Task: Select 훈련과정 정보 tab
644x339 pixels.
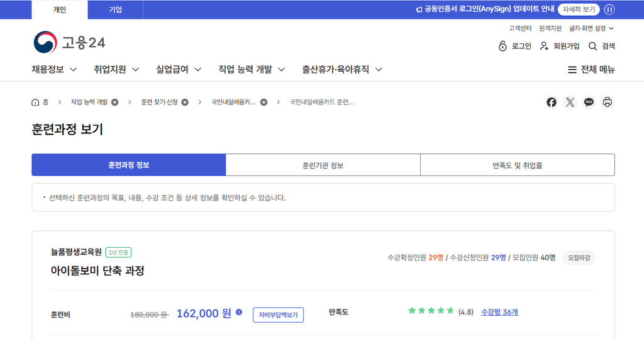Action: coord(128,165)
